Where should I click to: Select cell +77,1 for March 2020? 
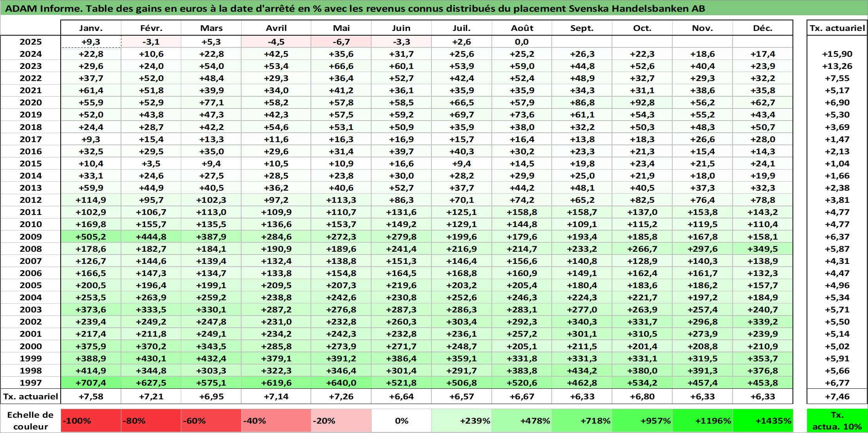click(x=211, y=103)
